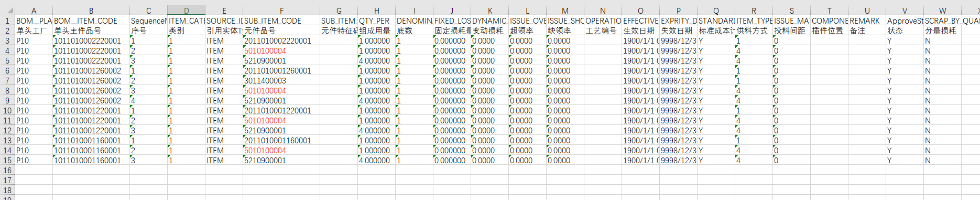This screenshot has width=980, height=200.
Task: Select column H header
Action: coord(376,10)
